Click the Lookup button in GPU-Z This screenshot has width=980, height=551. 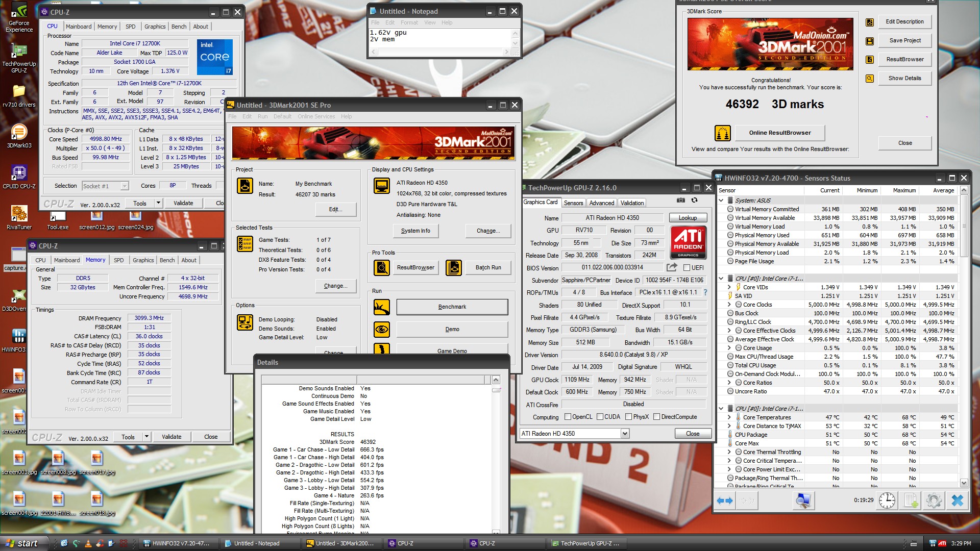(x=688, y=218)
